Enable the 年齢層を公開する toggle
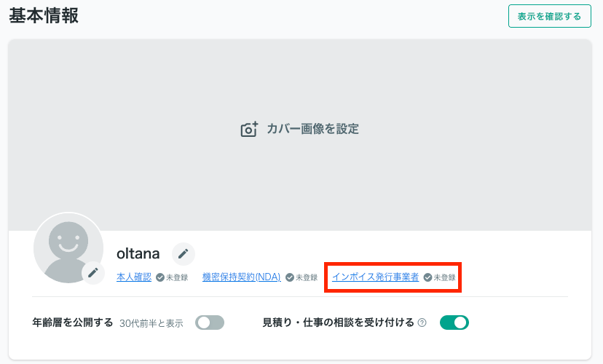The height and width of the screenshot is (364, 603). [210, 323]
